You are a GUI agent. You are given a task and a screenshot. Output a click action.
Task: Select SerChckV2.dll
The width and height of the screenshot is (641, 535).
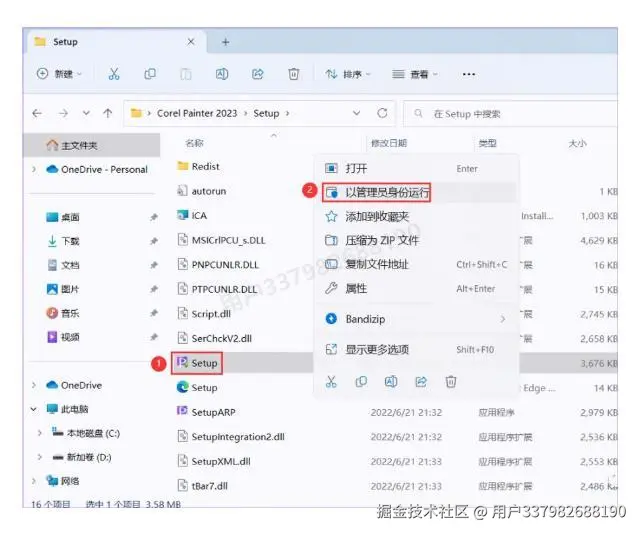(215, 338)
